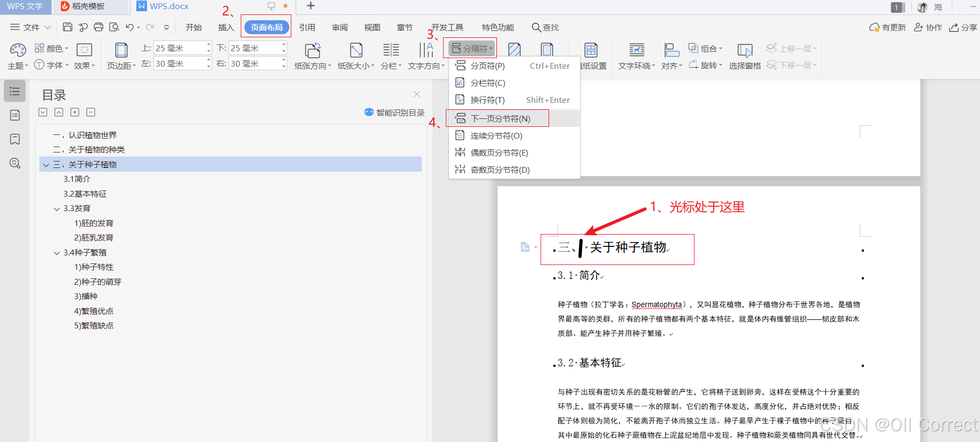Switch to the 视图 ribbon tab

(x=372, y=27)
